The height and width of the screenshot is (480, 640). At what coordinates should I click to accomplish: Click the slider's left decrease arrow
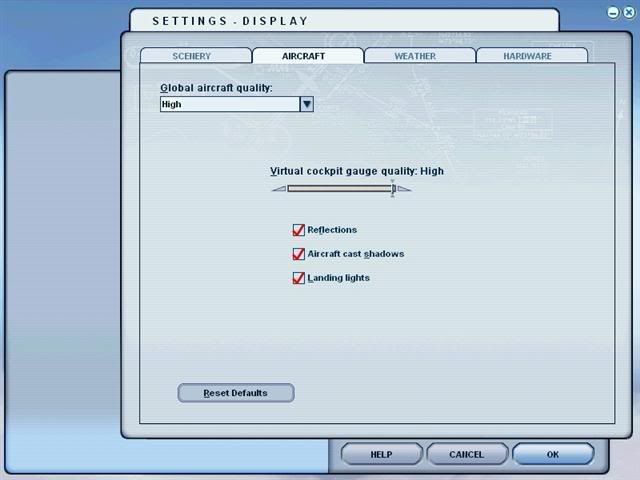(x=278, y=188)
